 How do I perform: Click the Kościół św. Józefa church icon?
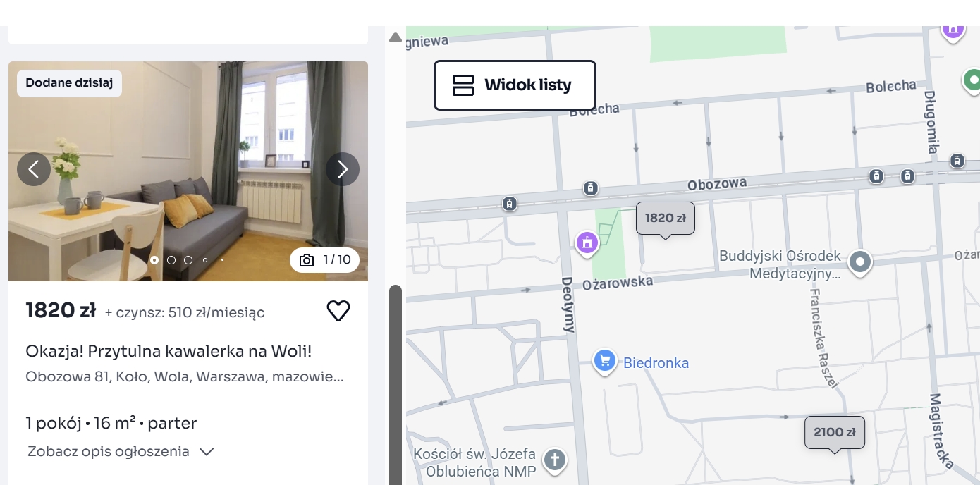click(x=555, y=460)
